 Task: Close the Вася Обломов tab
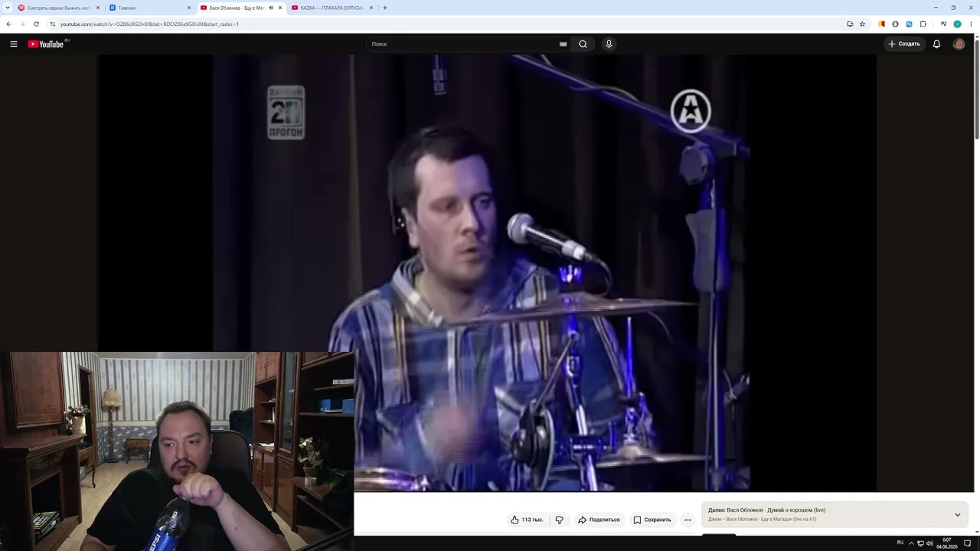[x=280, y=8]
